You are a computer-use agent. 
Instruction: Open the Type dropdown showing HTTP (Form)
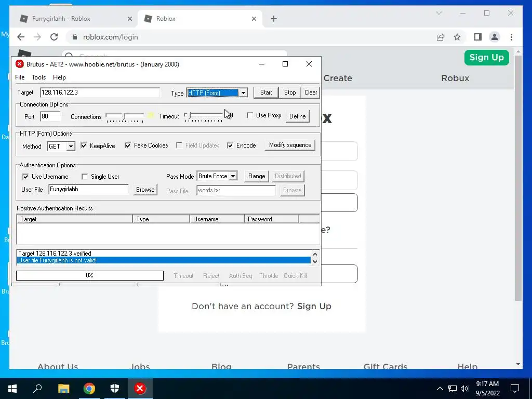point(243,92)
